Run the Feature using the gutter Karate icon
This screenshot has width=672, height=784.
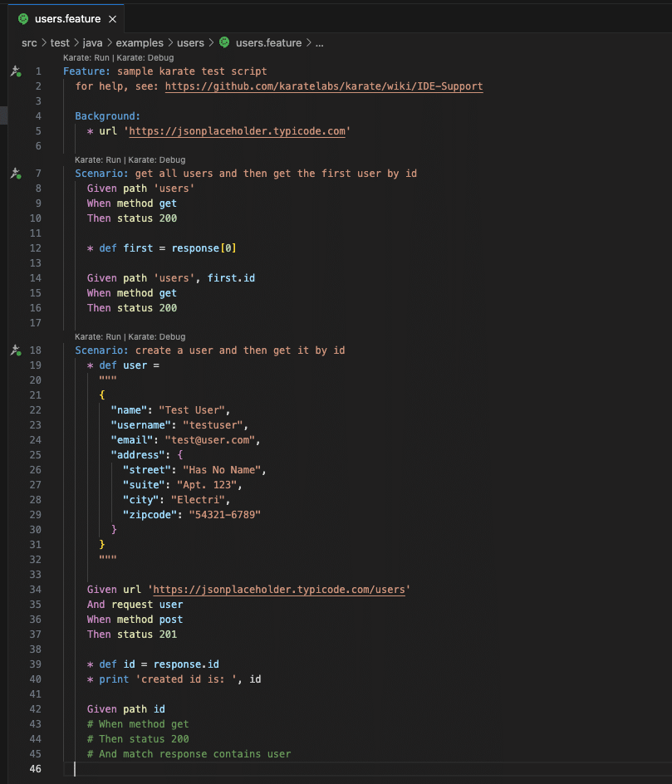point(15,71)
